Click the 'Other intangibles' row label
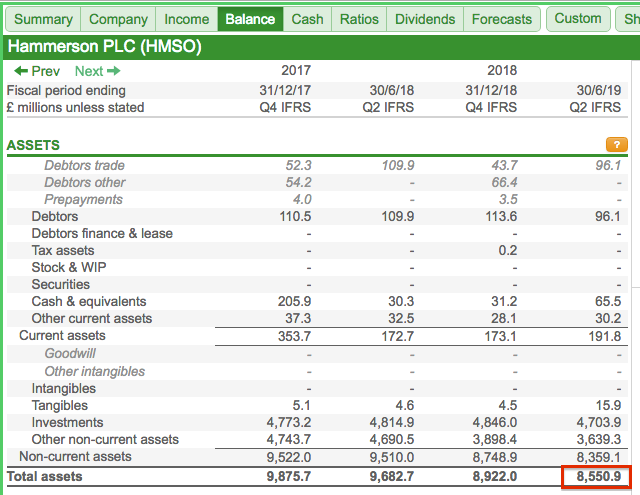Image resolution: width=640 pixels, height=495 pixels. tap(94, 371)
